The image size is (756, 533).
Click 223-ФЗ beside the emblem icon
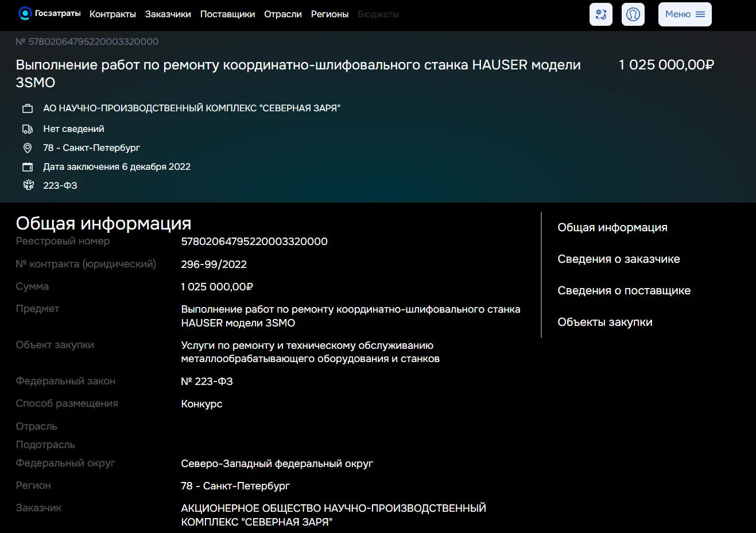point(60,186)
